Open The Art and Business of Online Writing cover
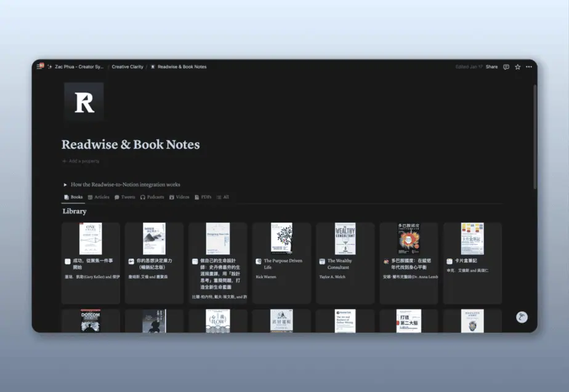Image resolution: width=569 pixels, height=392 pixels. [345, 321]
